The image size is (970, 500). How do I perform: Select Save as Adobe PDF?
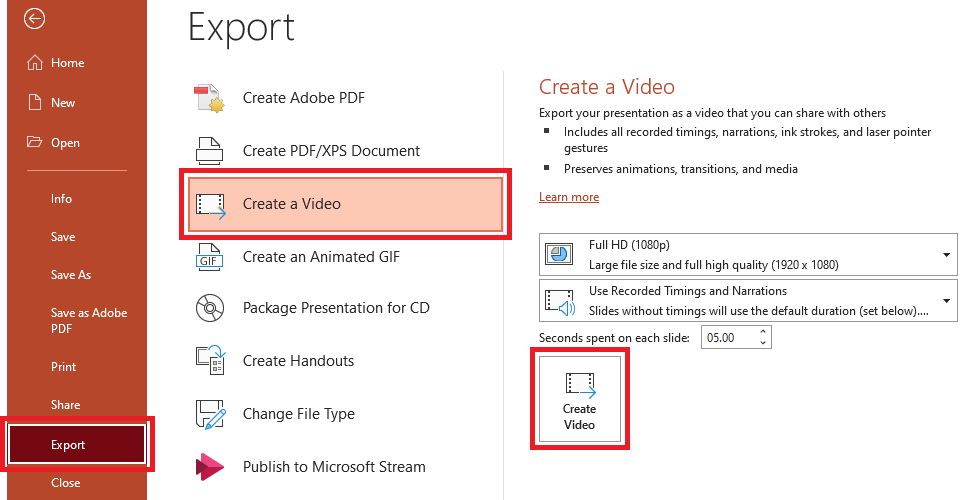point(89,321)
